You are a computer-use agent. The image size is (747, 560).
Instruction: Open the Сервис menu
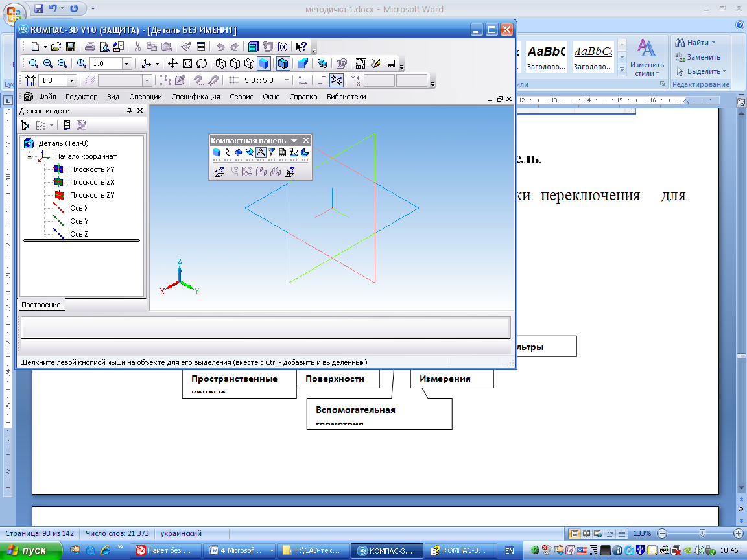[x=241, y=97]
